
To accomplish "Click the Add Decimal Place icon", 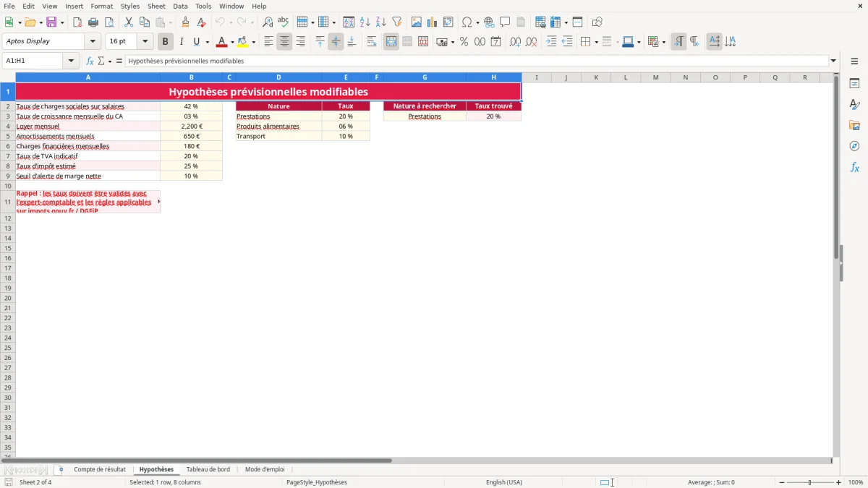I will 516,41.
